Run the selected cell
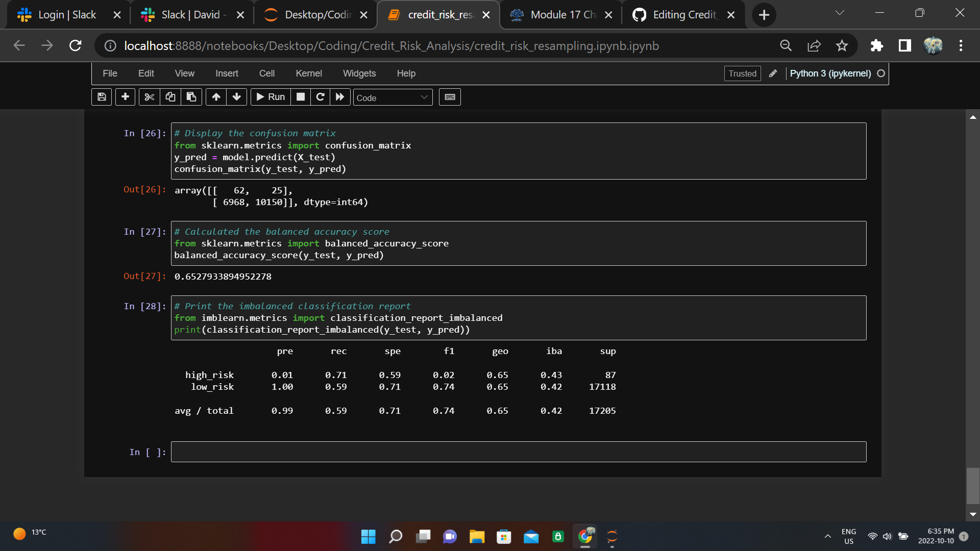This screenshot has width=980, height=551. (270, 97)
